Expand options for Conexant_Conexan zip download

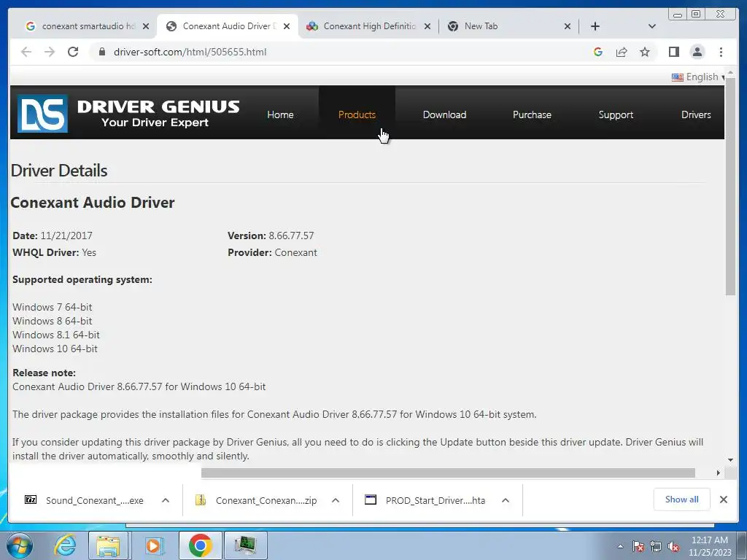[x=336, y=500]
